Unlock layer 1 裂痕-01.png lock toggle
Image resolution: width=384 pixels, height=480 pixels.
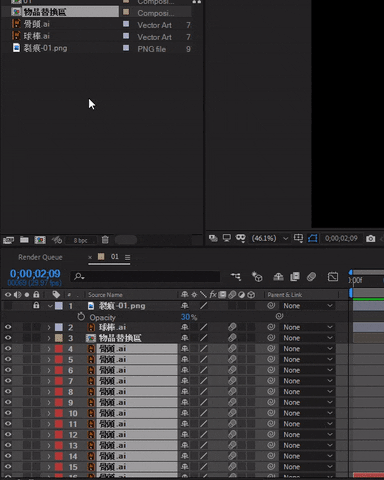(36, 305)
